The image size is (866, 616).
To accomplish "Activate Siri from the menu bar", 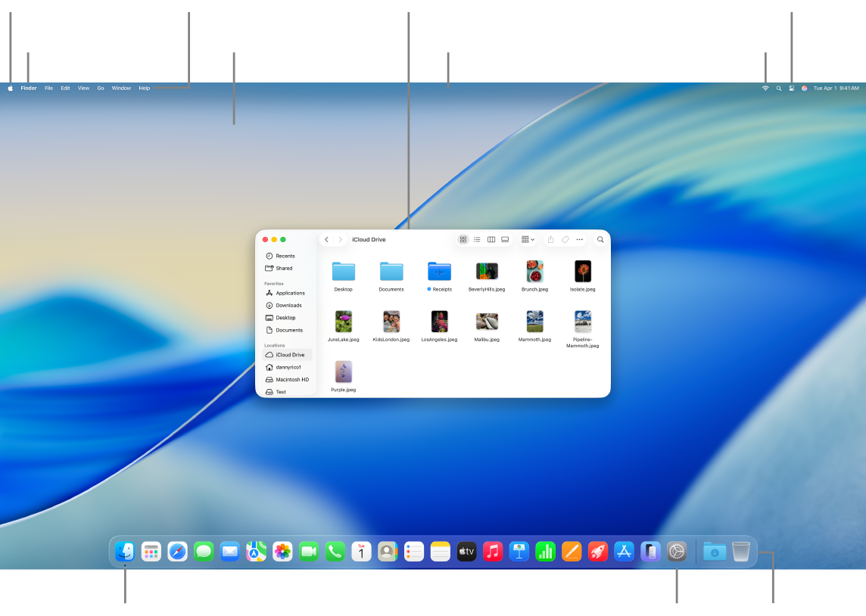I will pos(804,89).
